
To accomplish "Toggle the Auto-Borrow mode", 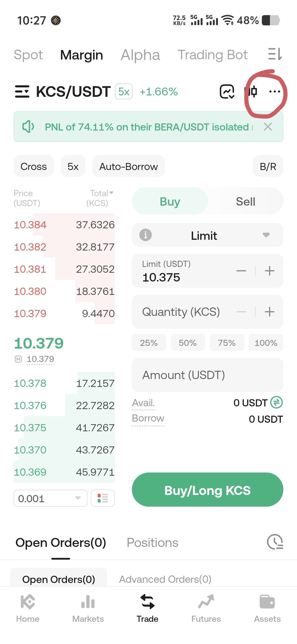I will coord(128,167).
